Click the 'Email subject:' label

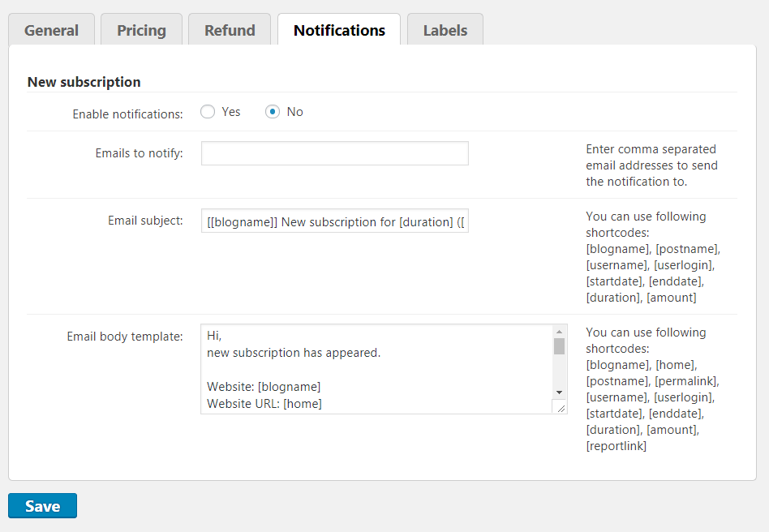click(x=145, y=221)
